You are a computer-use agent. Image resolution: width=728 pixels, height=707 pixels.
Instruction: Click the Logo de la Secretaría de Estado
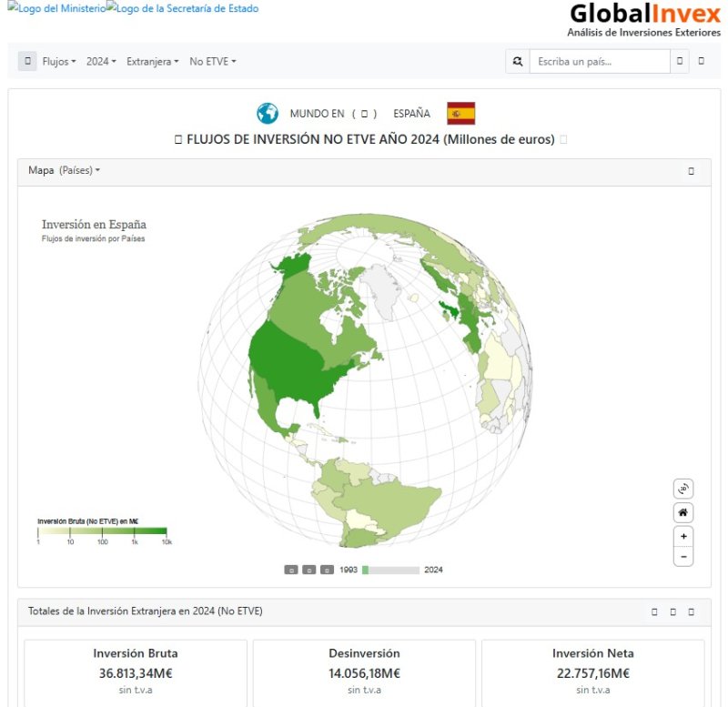(182, 8)
